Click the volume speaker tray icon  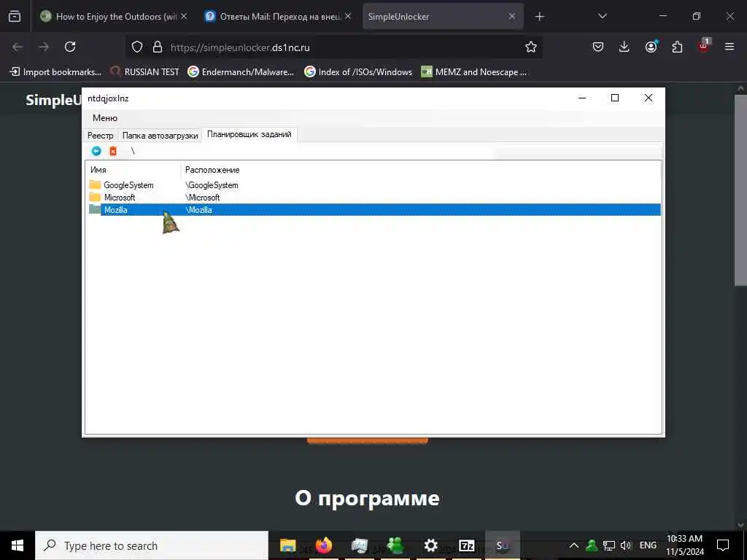click(625, 545)
